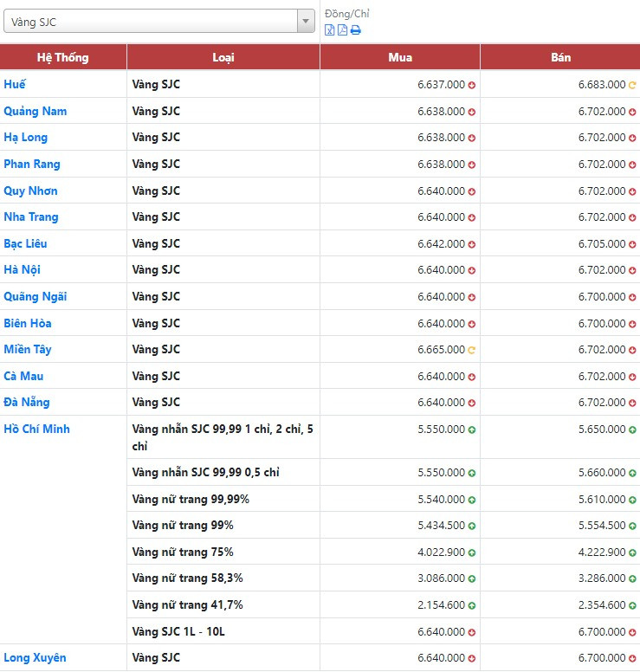Click the green up icon next to 2.354.600
Image resolution: width=640 pixels, height=672 pixels.
[x=632, y=605]
